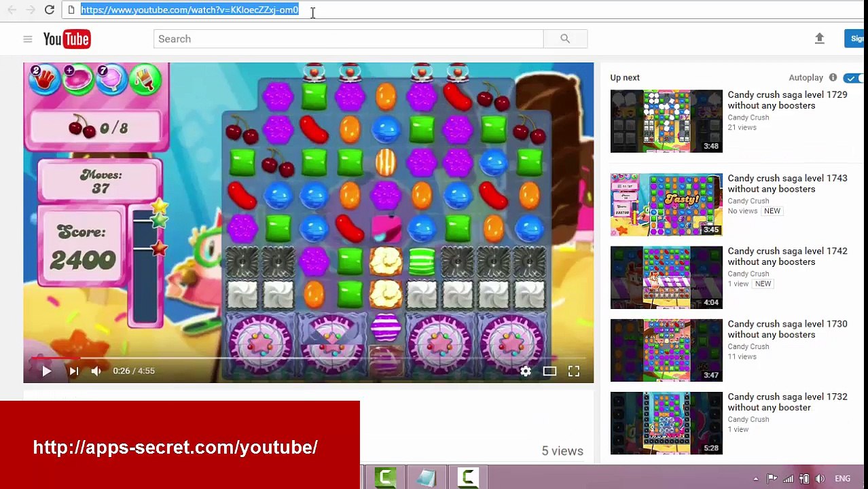Focus the YouTube Search box
The height and width of the screenshot is (489, 868).
(x=348, y=39)
